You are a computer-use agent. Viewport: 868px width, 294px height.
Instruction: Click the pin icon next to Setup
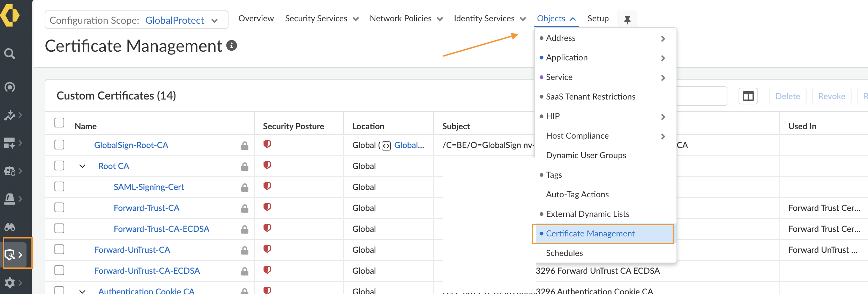627,20
